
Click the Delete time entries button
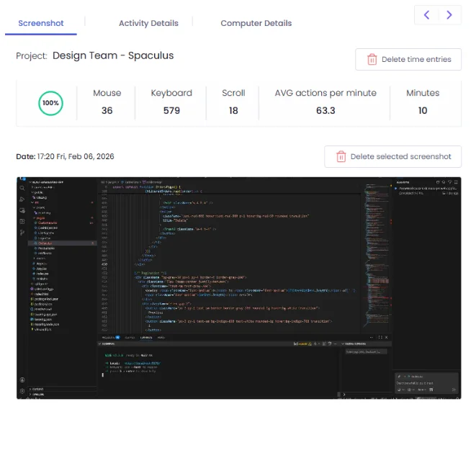(x=408, y=60)
